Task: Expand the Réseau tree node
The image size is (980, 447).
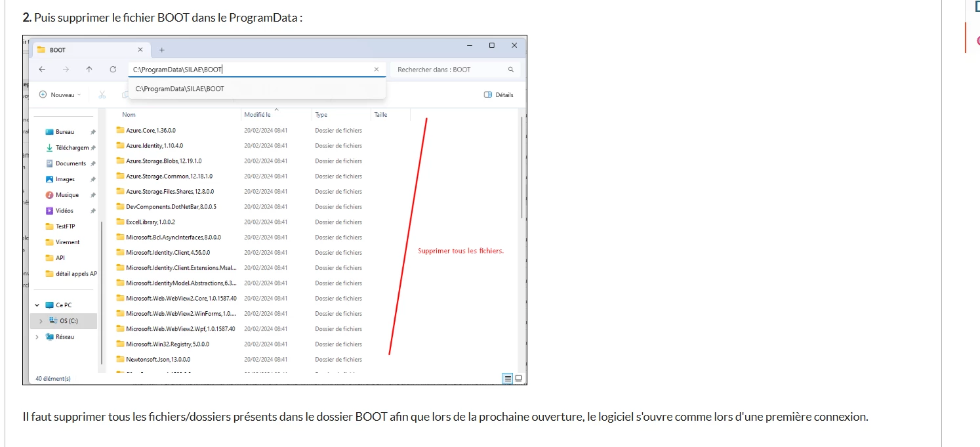Action: pyautogui.click(x=37, y=337)
